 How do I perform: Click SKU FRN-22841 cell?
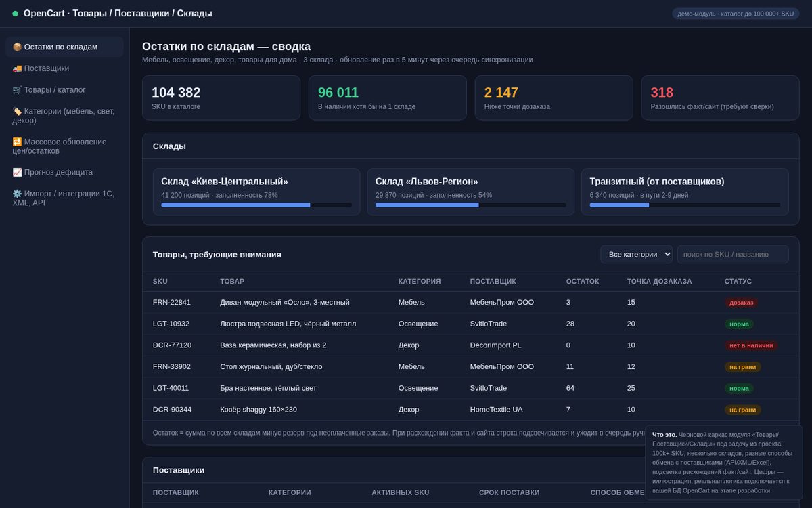click(172, 302)
